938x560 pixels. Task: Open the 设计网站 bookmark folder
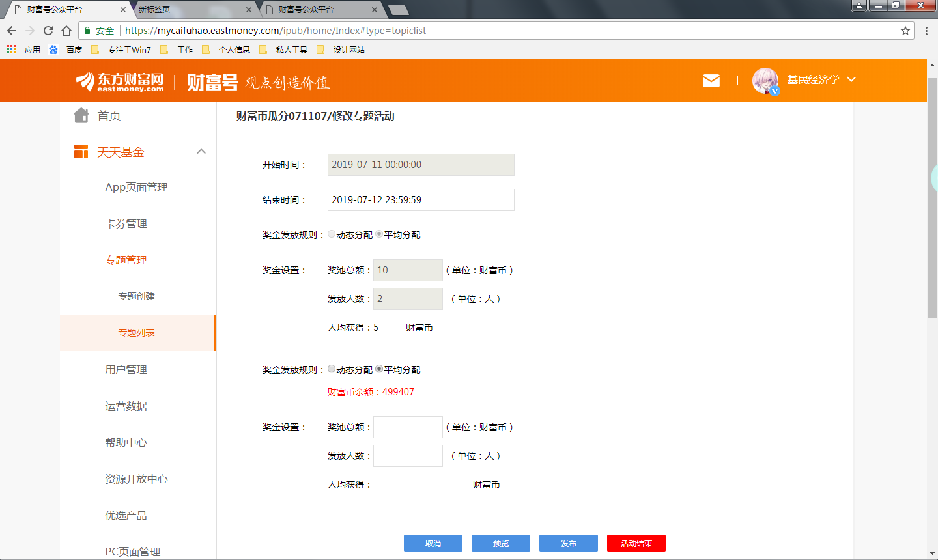pyautogui.click(x=341, y=49)
